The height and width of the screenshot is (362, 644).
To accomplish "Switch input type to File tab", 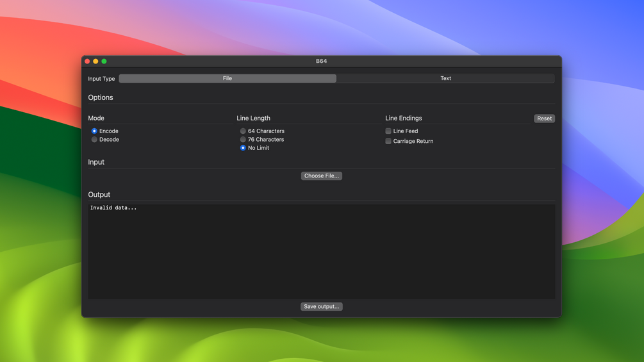I will pyautogui.click(x=227, y=78).
